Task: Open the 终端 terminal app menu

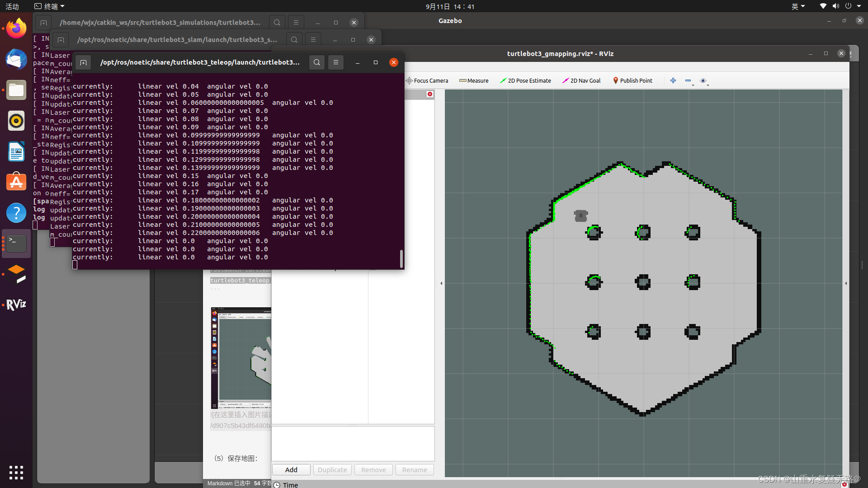Action: point(50,6)
